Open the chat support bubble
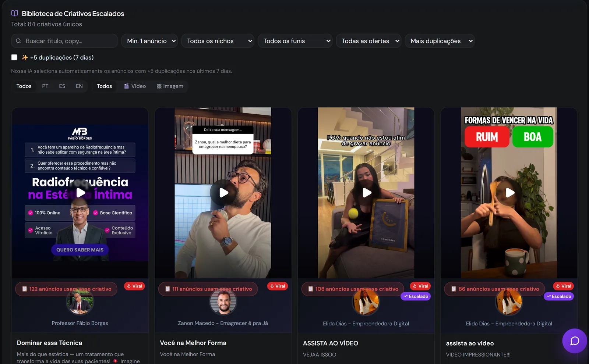 575,341
